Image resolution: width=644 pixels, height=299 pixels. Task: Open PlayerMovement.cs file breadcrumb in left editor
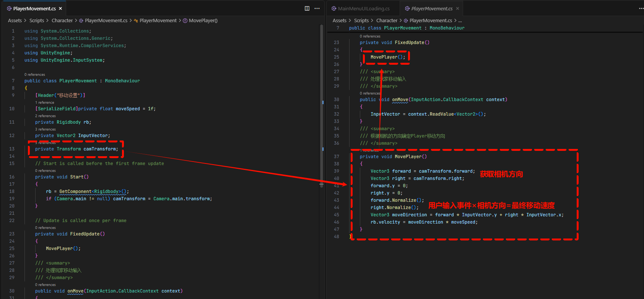click(106, 21)
